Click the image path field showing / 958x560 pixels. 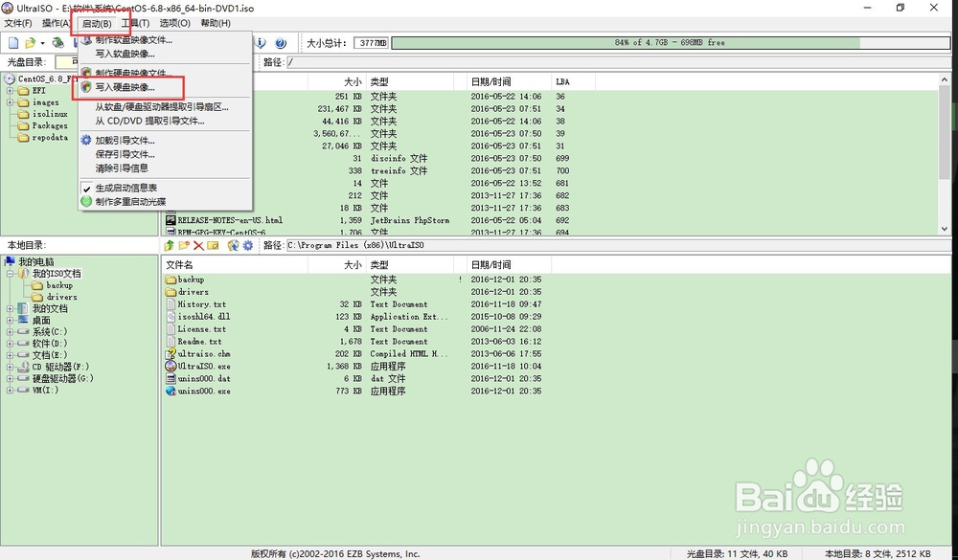[618, 62]
